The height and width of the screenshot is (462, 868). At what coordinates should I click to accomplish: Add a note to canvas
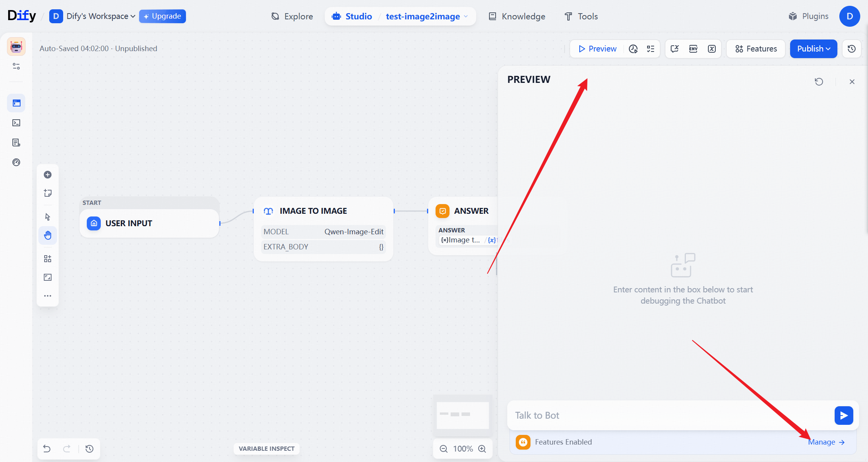point(48,193)
